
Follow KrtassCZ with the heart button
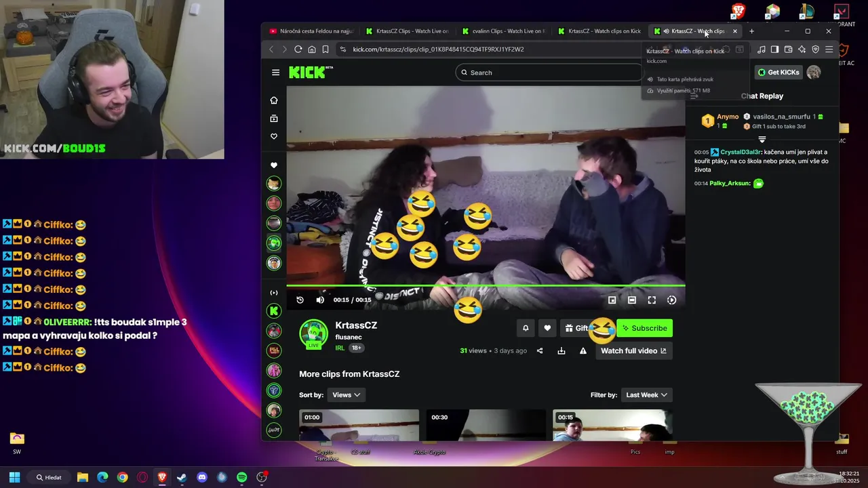[x=547, y=328]
